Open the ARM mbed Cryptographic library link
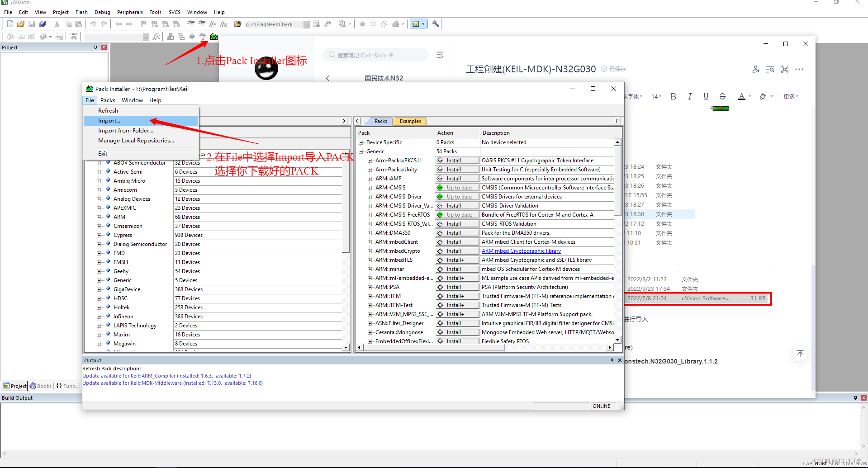The width and height of the screenshot is (868, 468). tap(521, 251)
